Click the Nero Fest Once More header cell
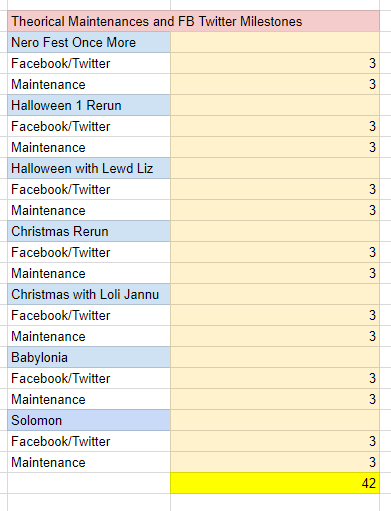 coord(89,42)
